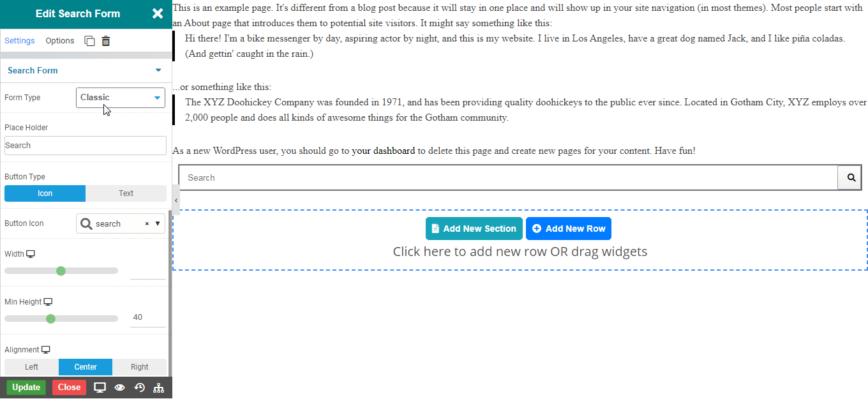The height and width of the screenshot is (399, 868).
Task: Click the green Update button
Action: (x=26, y=388)
